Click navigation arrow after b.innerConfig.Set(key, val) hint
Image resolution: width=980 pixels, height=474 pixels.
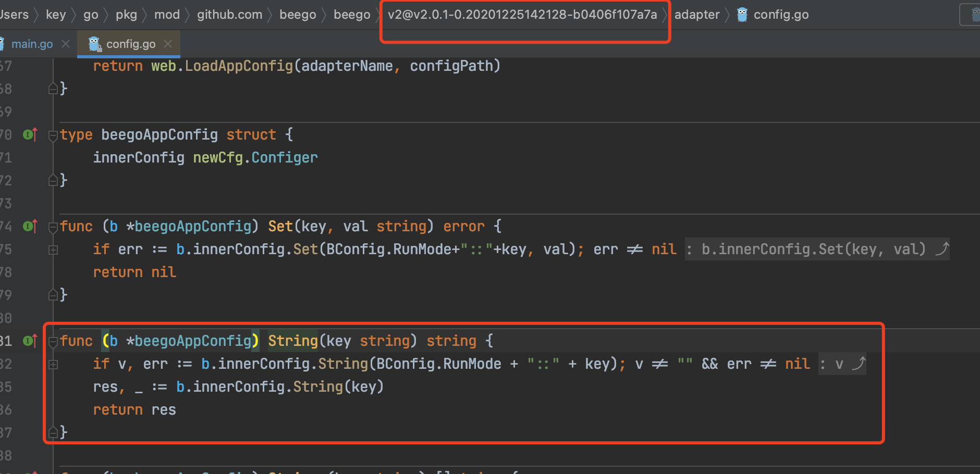click(942, 249)
